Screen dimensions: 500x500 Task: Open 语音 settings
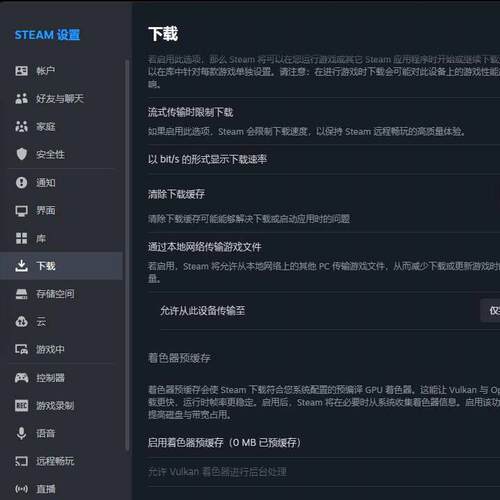point(62,433)
